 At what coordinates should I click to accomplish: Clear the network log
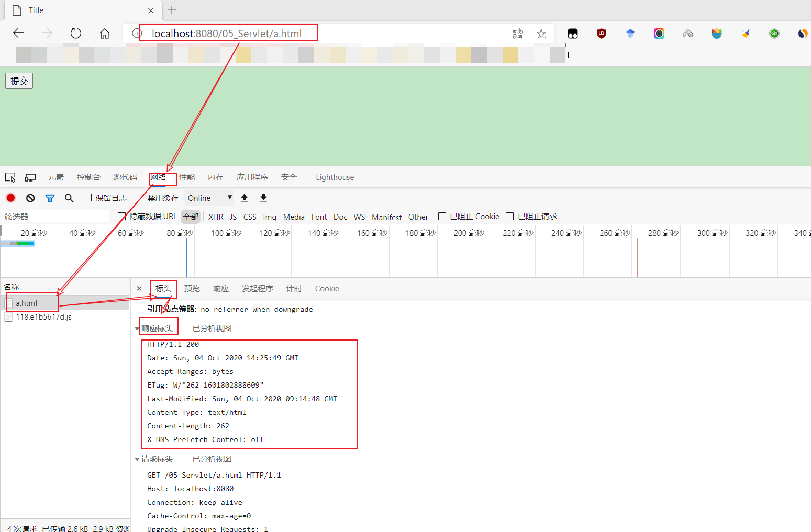click(30, 198)
